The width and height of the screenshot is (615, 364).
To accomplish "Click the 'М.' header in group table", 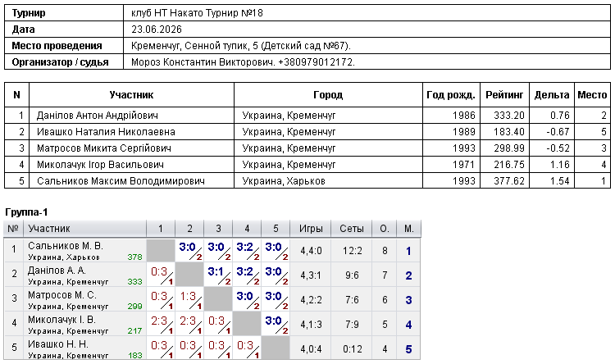I will 409,229.
